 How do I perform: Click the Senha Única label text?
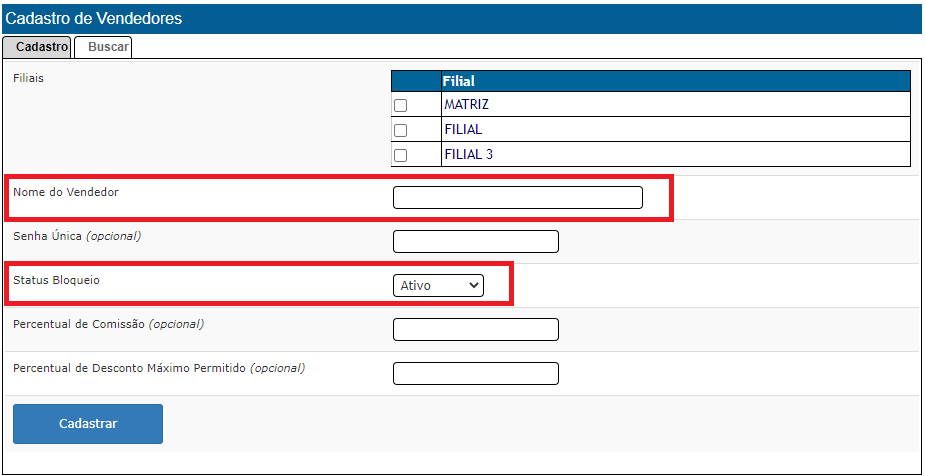point(77,236)
